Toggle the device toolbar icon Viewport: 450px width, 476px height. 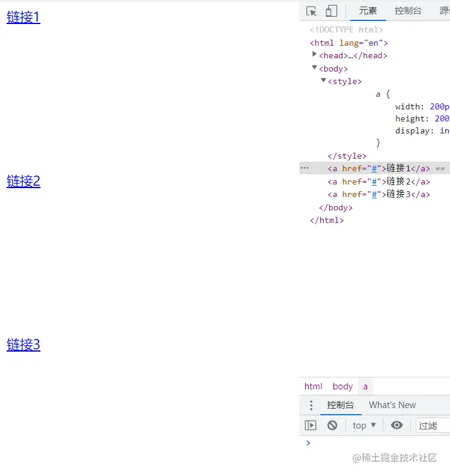point(332,11)
